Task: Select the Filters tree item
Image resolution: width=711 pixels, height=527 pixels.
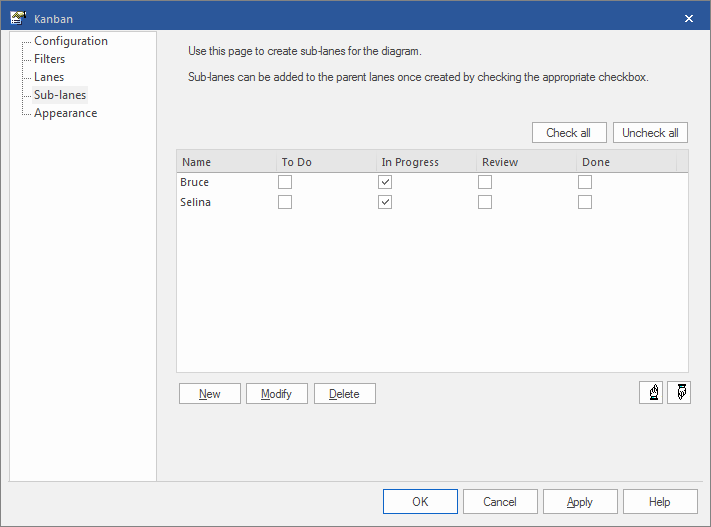Action: (x=49, y=59)
